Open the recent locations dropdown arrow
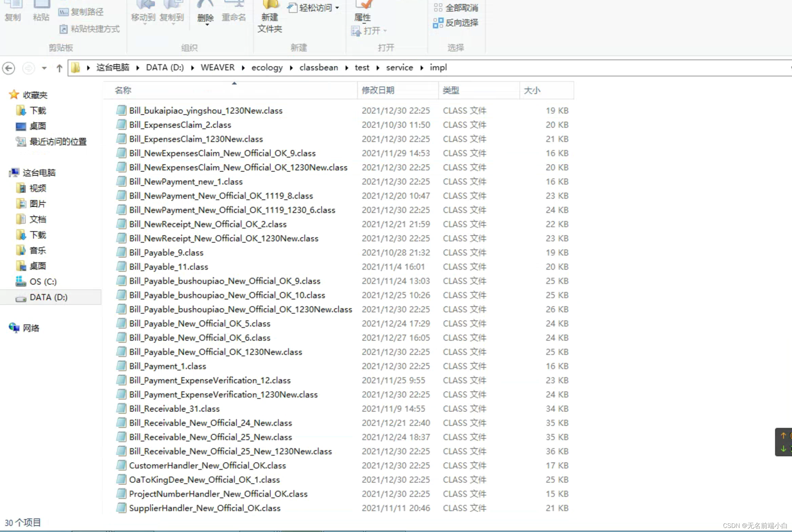The width and height of the screenshot is (792, 532). pyautogui.click(x=44, y=68)
